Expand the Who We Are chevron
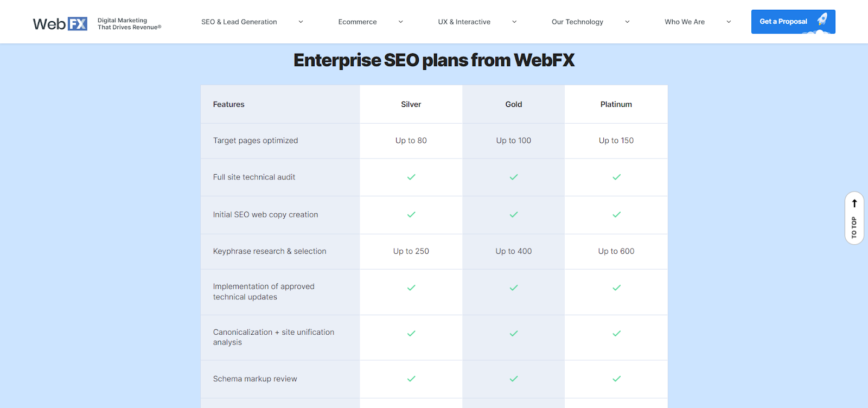Screen dimensions: 868x408 point(729,22)
